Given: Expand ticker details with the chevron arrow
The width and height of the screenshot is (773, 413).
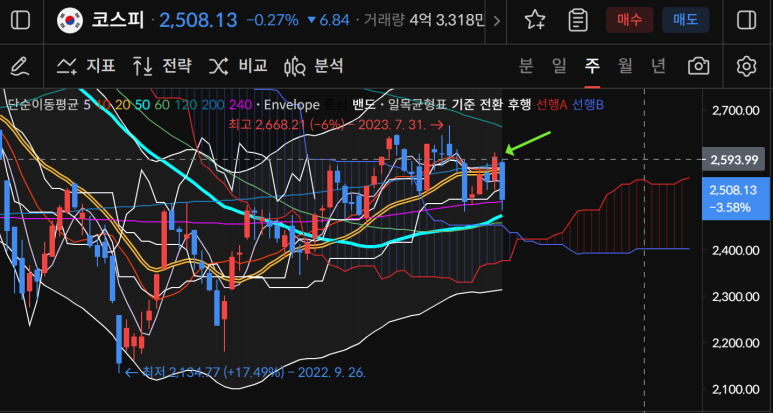Looking at the screenshot, I should [496, 21].
